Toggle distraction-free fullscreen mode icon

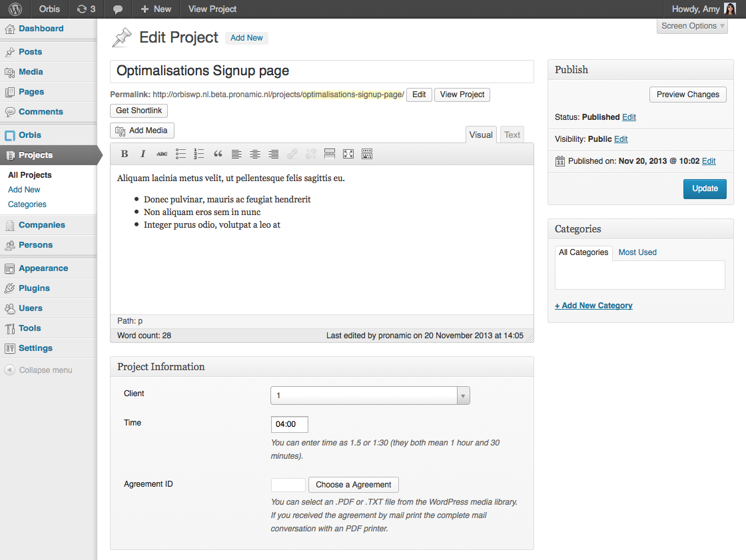tap(348, 154)
